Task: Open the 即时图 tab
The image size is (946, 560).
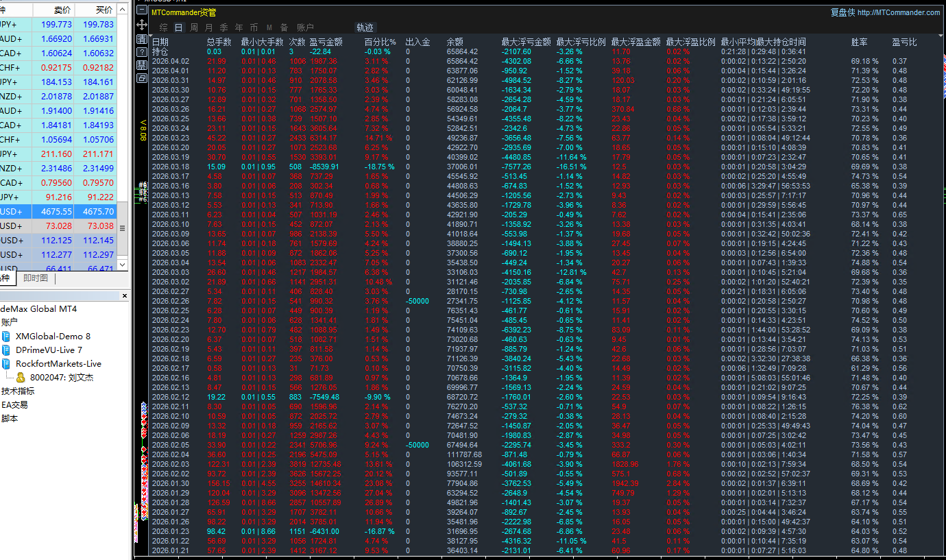Action: pyautogui.click(x=36, y=278)
